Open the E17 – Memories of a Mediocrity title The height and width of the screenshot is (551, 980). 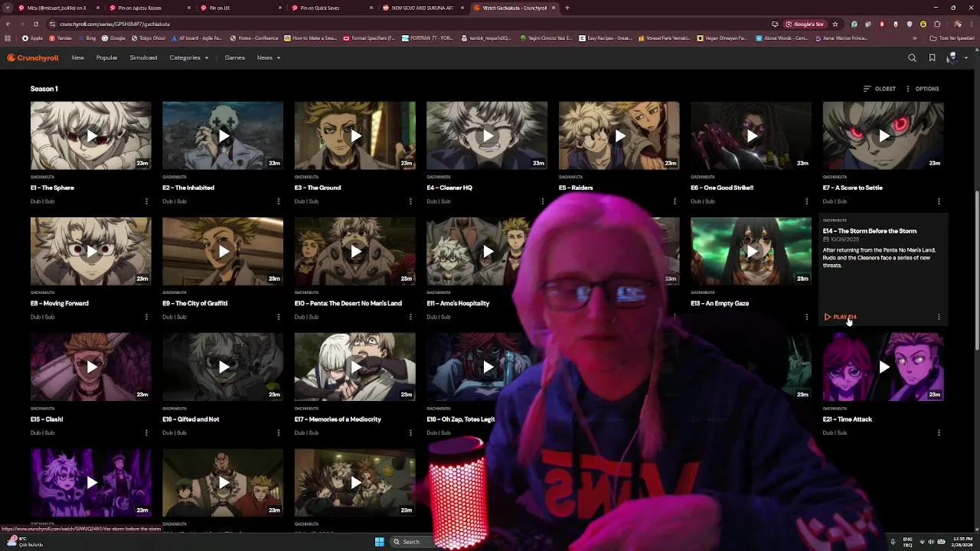click(x=338, y=419)
